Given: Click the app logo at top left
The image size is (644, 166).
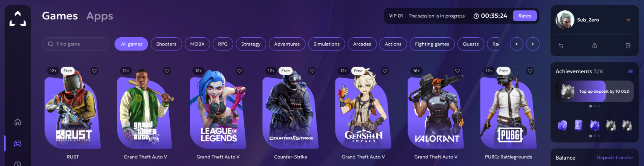Looking at the screenshot, I should [17, 18].
